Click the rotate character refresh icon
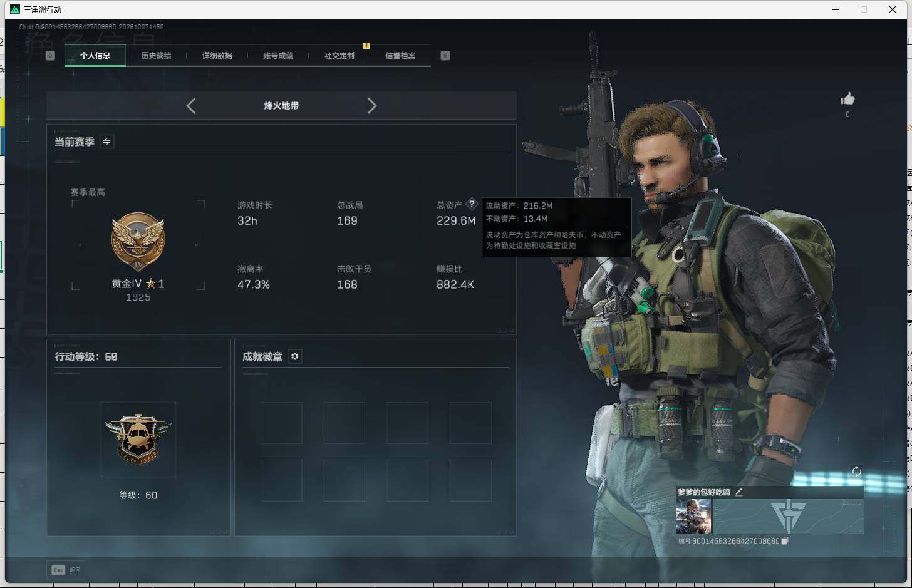 (x=857, y=472)
